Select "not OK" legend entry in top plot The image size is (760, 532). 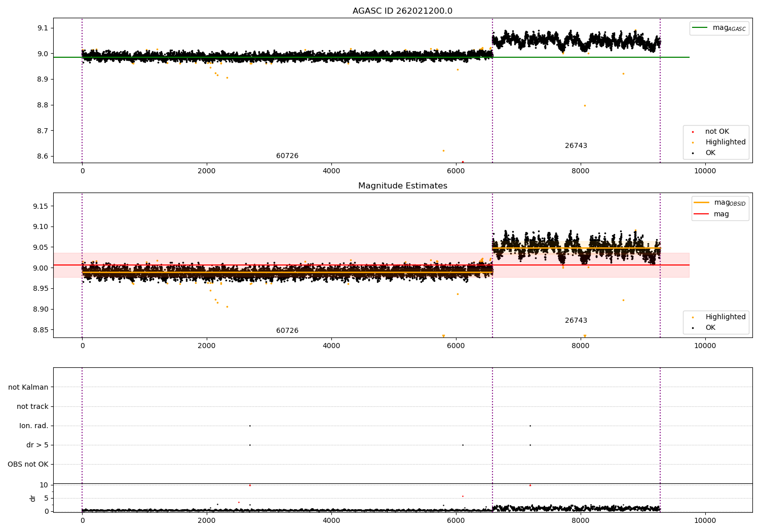pyautogui.click(x=716, y=132)
